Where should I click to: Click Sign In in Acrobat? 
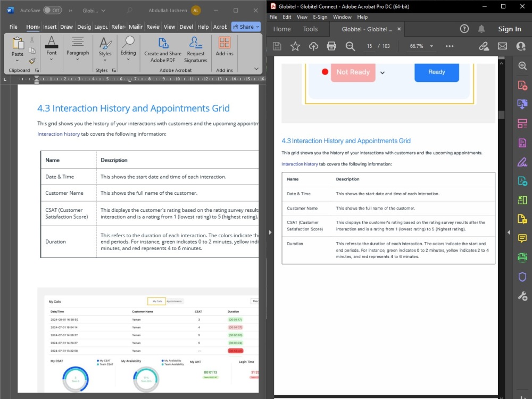click(510, 29)
